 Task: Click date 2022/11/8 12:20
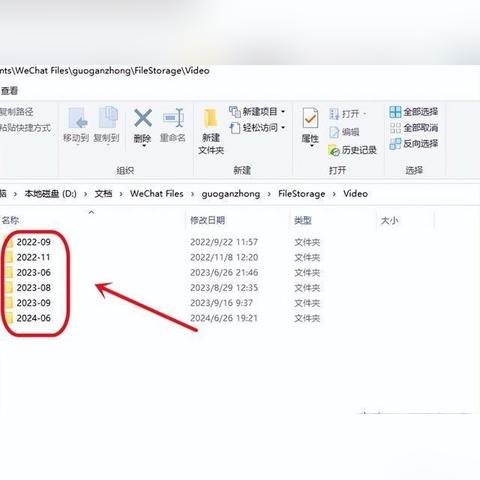click(x=224, y=257)
